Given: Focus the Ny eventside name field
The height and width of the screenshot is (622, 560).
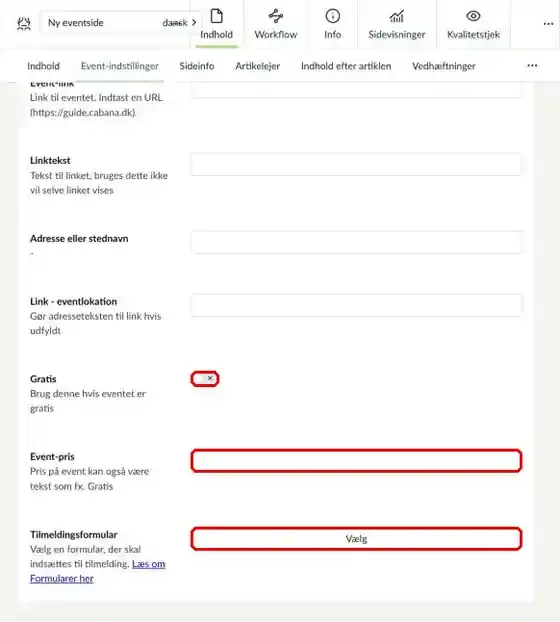Looking at the screenshot, I should pos(99,23).
